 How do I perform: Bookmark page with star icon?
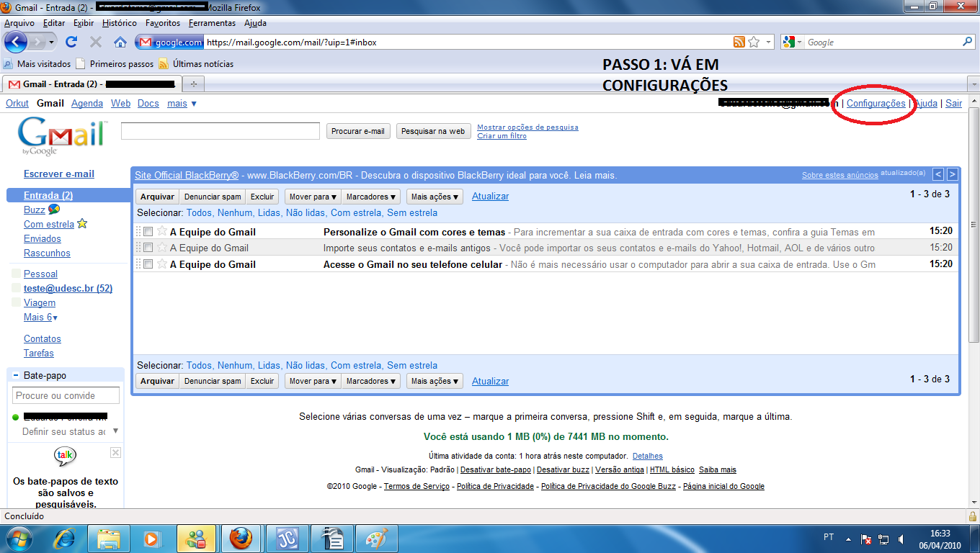pos(754,42)
